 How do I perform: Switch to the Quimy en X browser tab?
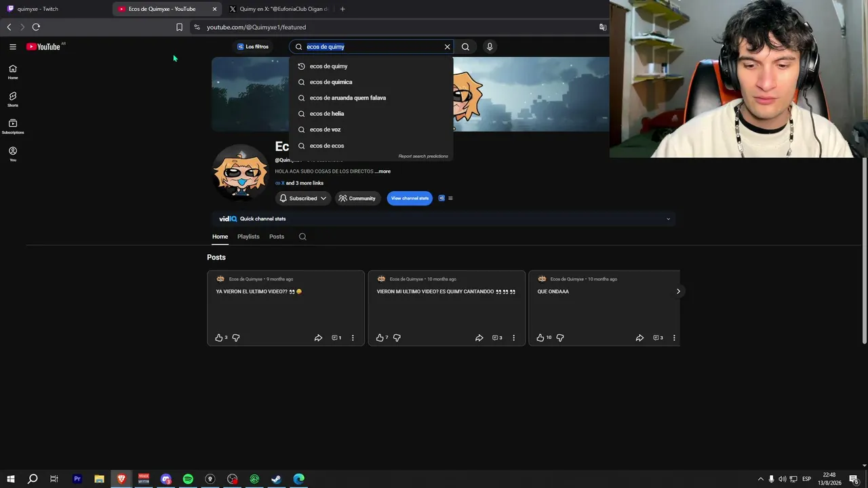pos(278,9)
